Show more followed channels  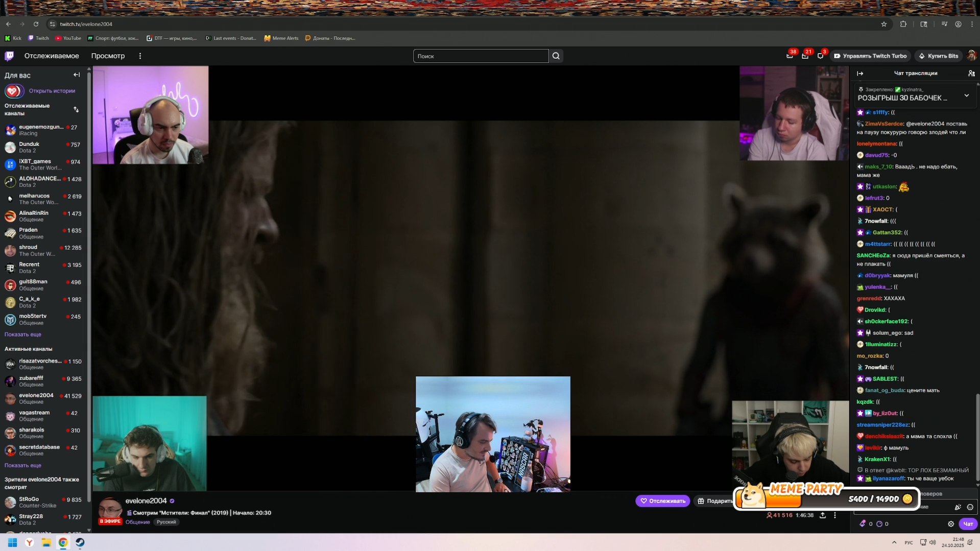tap(23, 334)
